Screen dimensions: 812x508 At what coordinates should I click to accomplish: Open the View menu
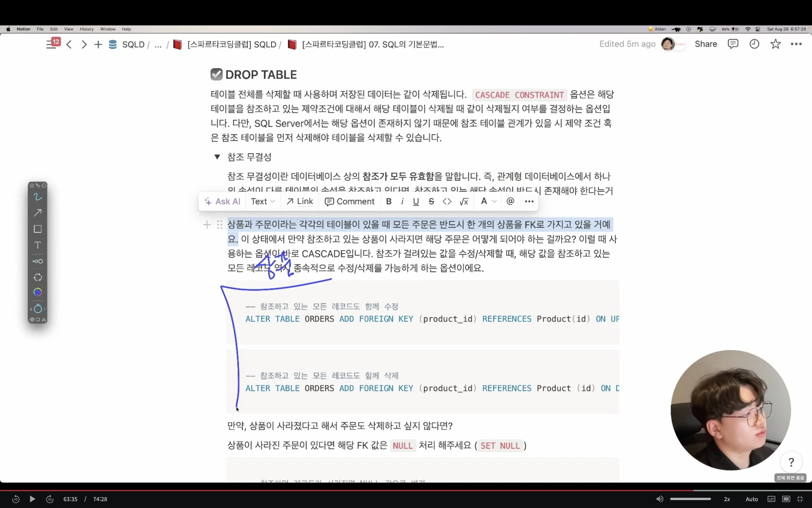tap(68, 29)
